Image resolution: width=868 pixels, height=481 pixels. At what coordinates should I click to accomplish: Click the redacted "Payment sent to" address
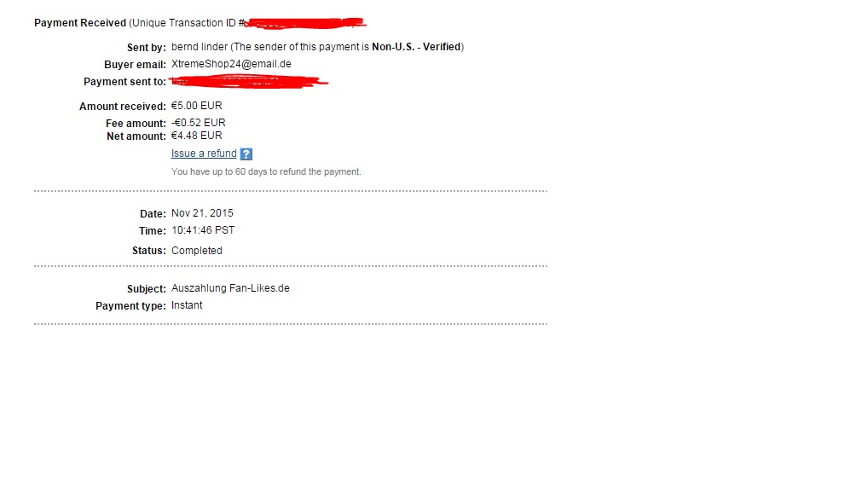point(249,81)
